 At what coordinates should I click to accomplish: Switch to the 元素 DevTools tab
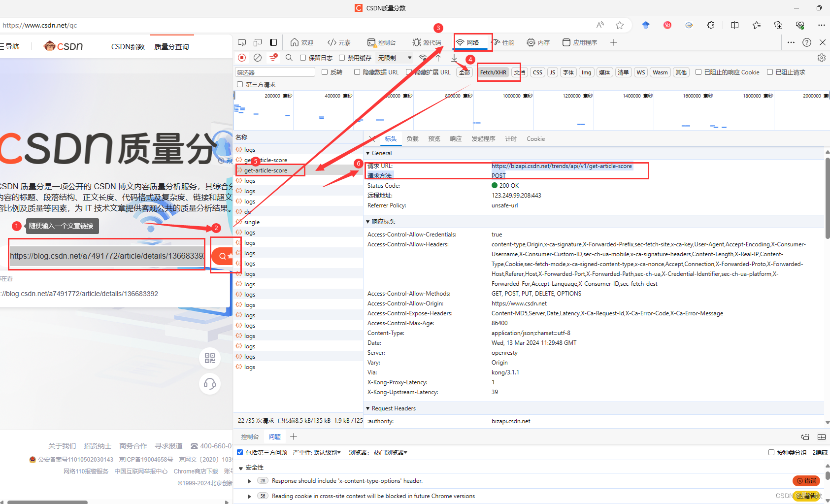[x=339, y=42]
